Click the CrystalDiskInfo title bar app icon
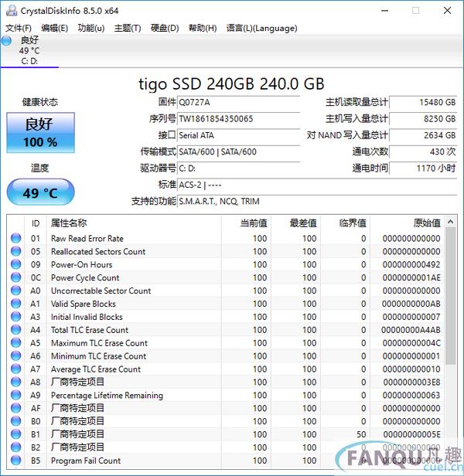The width and height of the screenshot is (464, 476). 12,11
